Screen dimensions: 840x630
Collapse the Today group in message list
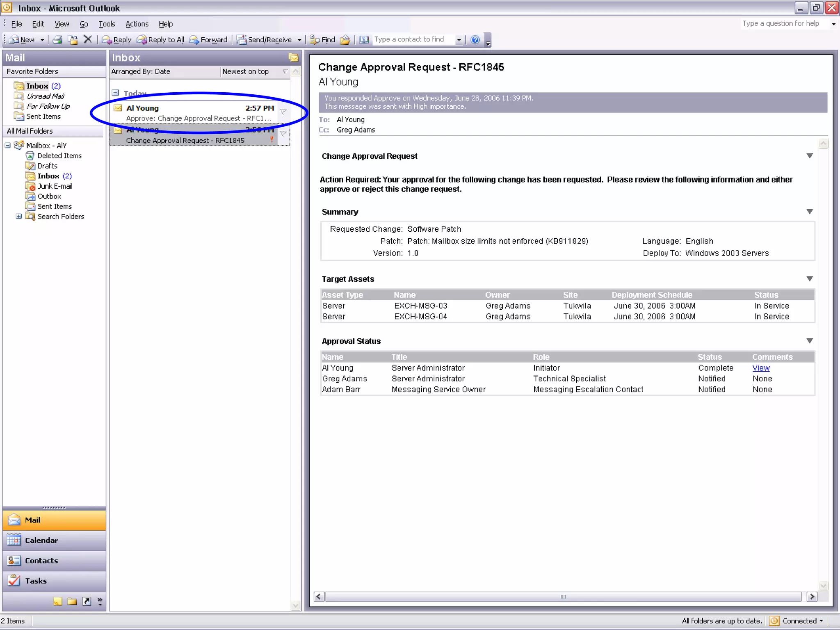[116, 93]
